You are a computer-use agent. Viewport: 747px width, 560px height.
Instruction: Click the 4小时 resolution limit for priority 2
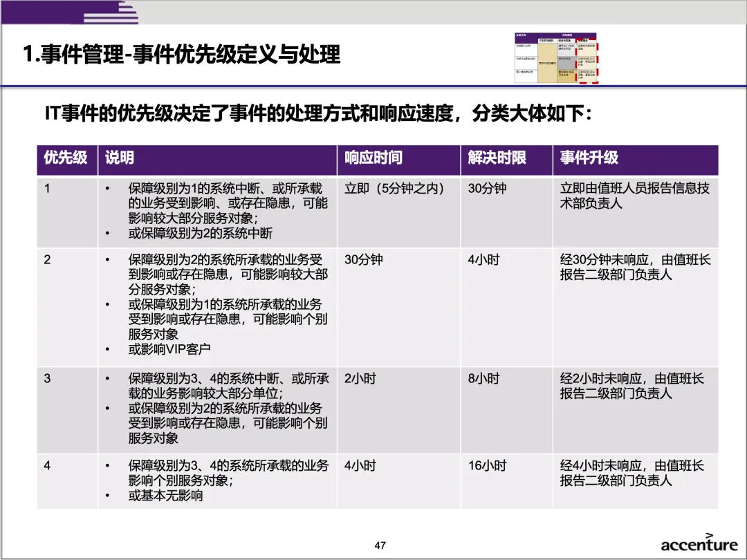(x=483, y=260)
